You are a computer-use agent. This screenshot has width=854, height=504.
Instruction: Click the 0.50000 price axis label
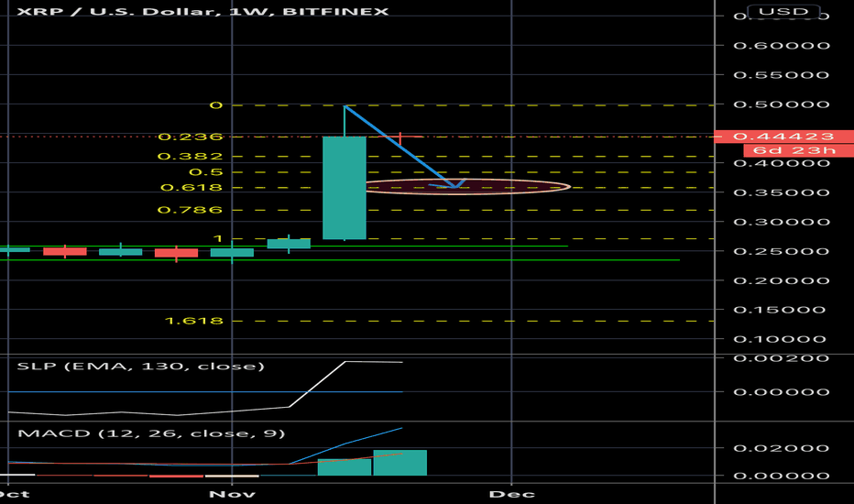pos(782,104)
